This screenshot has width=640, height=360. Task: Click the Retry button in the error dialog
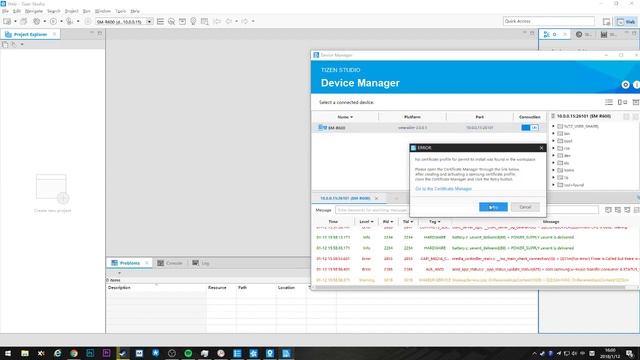coord(493,207)
